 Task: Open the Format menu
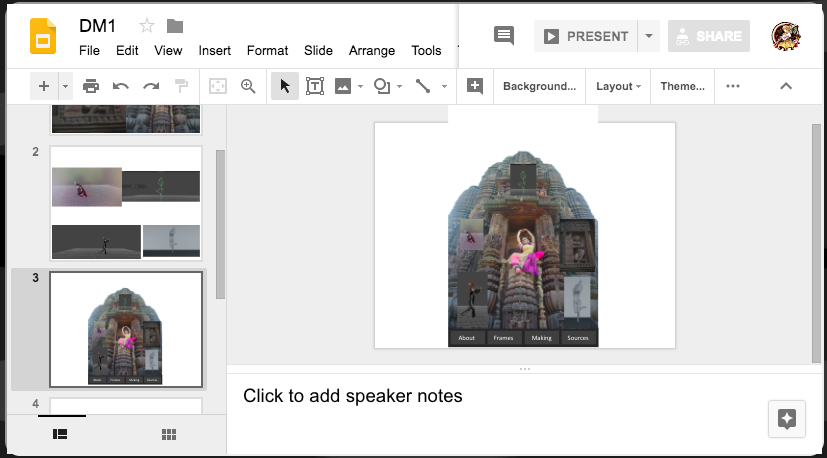tap(267, 51)
